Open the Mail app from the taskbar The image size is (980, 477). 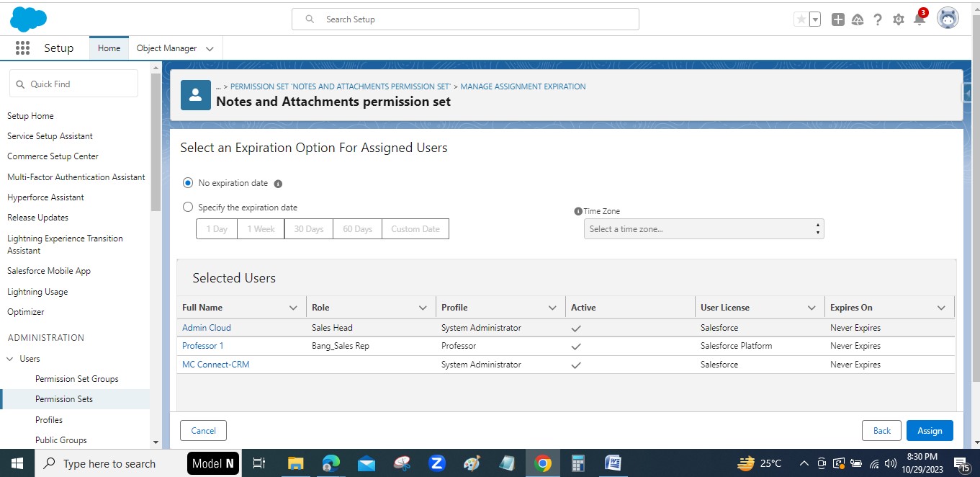coord(366,463)
